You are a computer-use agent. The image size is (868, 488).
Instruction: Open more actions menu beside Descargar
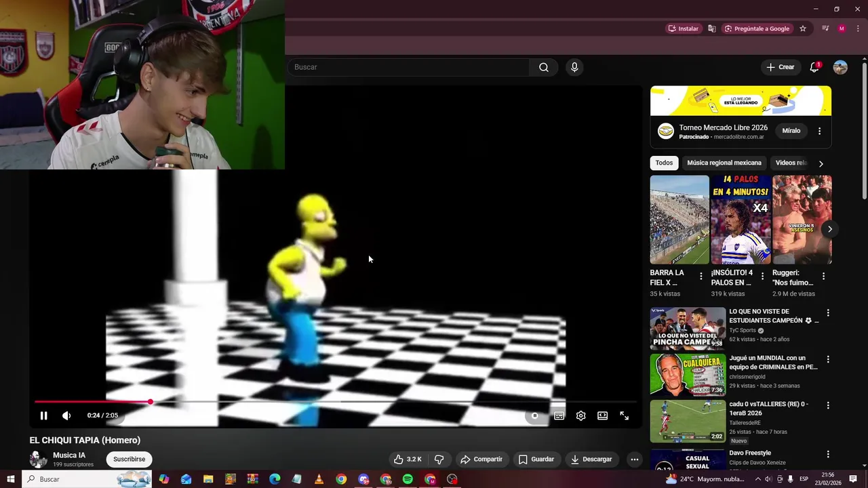pos(634,459)
